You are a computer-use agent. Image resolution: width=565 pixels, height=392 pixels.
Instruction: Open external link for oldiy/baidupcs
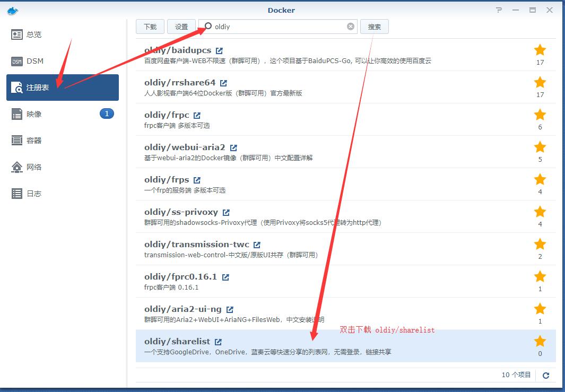[219, 51]
